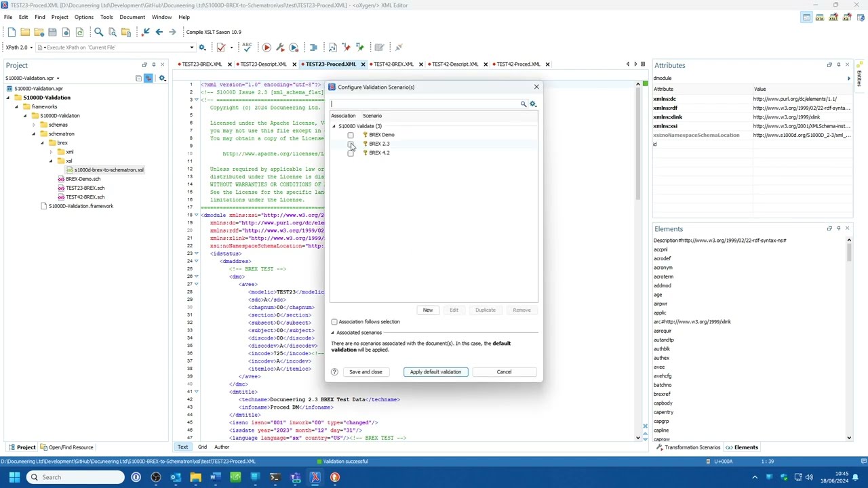The height and width of the screenshot is (488, 868).
Task: Open Project panel settings gear
Action: (162, 79)
